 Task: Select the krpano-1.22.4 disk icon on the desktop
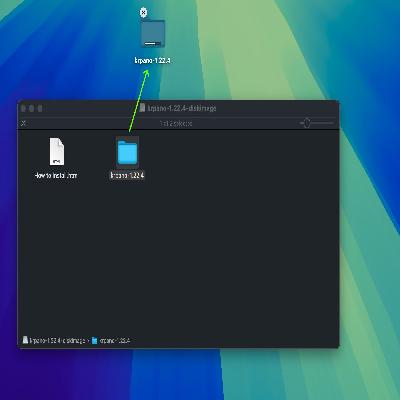click(153, 34)
